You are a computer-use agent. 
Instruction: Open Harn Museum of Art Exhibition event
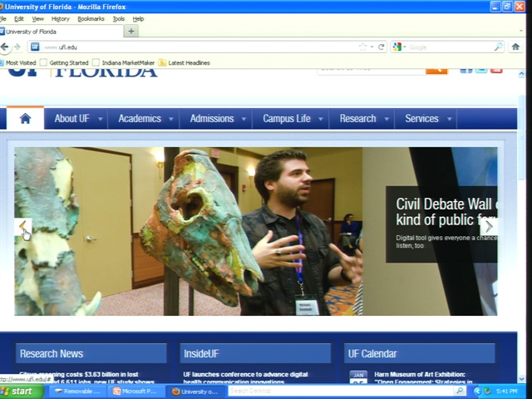click(423, 377)
